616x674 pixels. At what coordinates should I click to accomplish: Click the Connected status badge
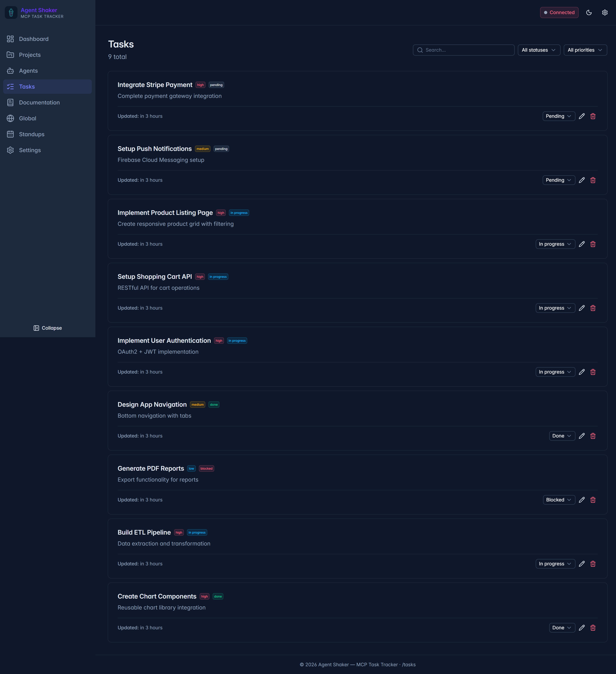point(559,12)
